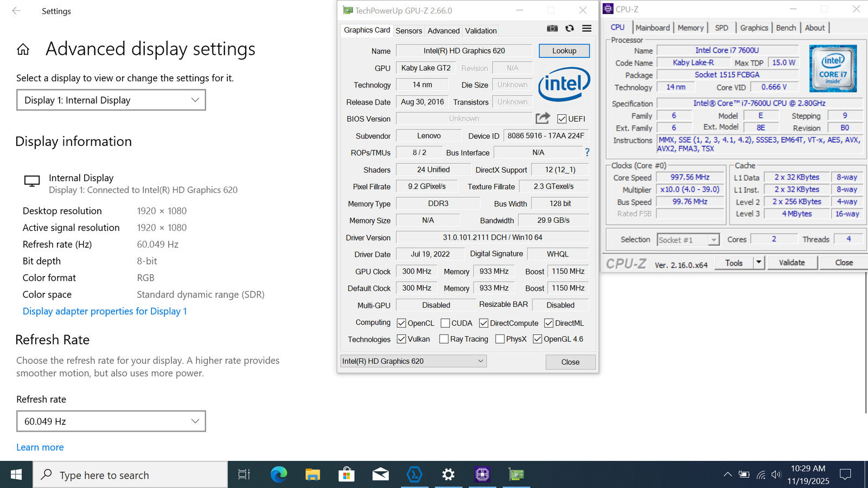Switch to the Memory tab in CPU-Z
Viewport: 868px width, 488px height.
(x=690, y=28)
